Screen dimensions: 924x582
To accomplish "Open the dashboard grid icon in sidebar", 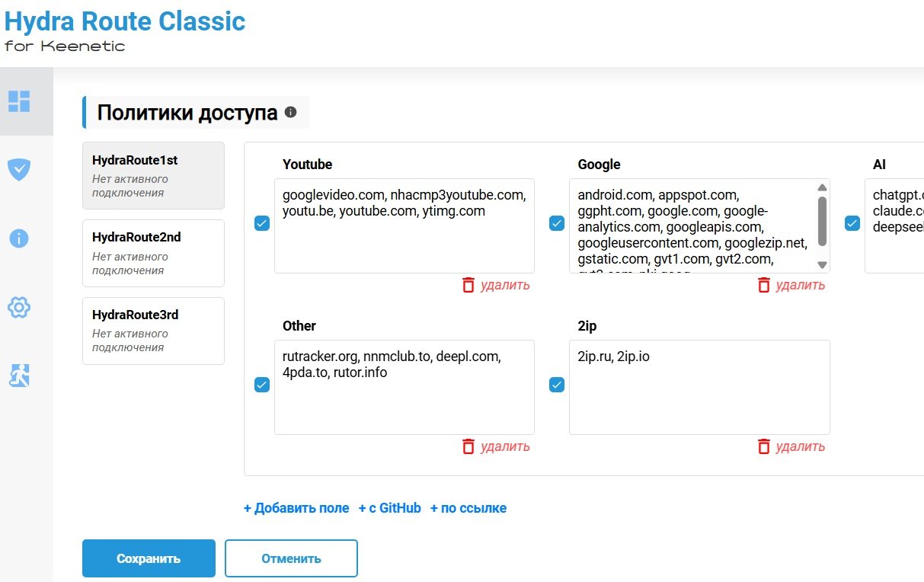I will [x=19, y=101].
